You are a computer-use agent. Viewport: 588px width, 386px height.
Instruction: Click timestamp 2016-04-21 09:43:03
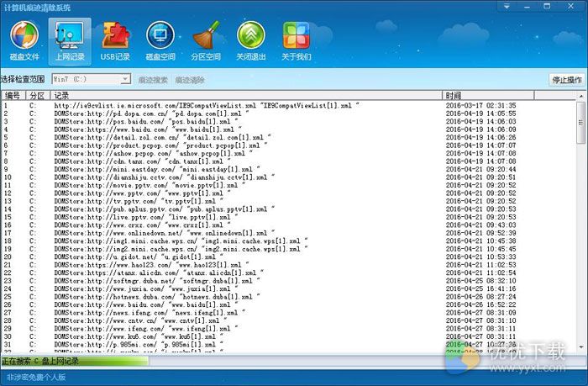pos(480,225)
